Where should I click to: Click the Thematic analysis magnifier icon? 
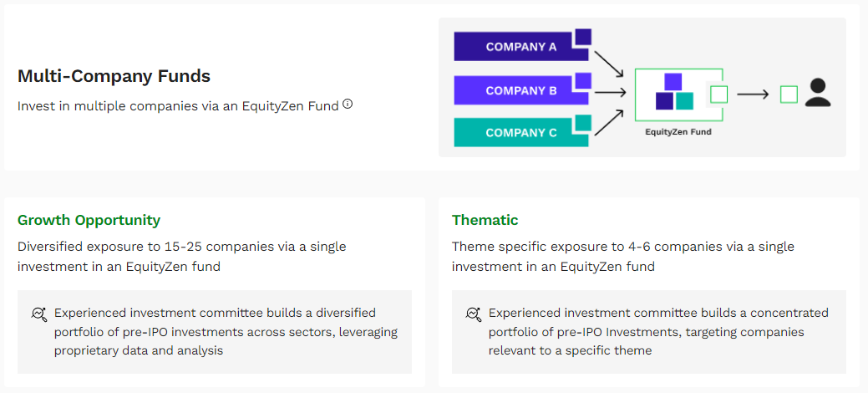(x=474, y=314)
